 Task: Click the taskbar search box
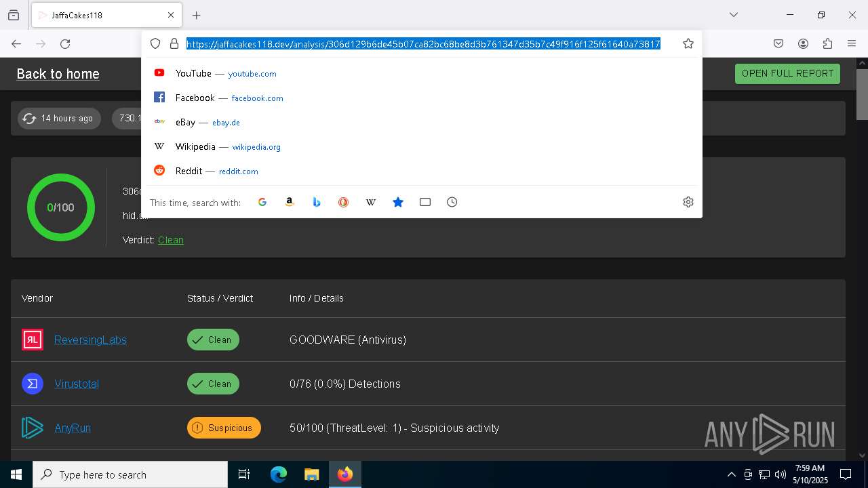130,474
